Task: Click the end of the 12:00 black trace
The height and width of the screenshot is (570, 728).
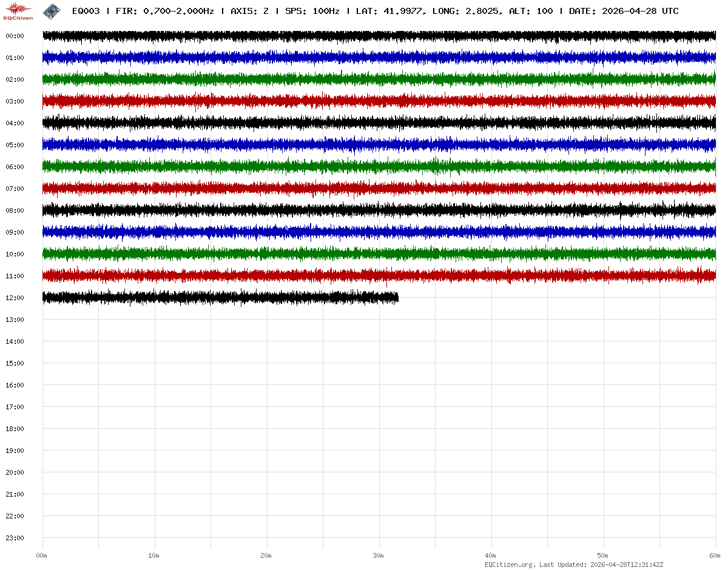Action: [x=397, y=297]
